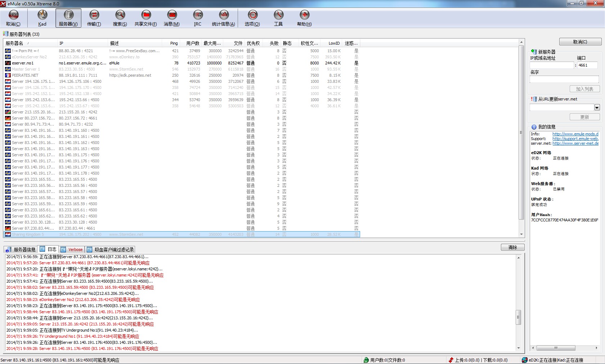Click the 清除 clear log button

tap(512, 247)
